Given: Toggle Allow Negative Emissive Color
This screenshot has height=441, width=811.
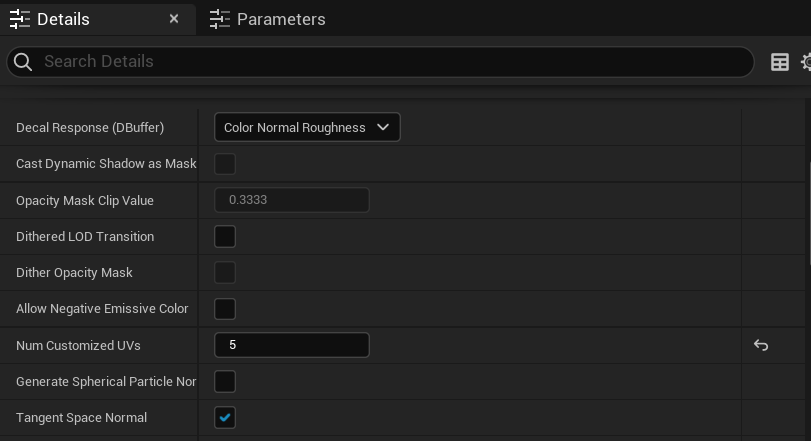Looking at the screenshot, I should [x=225, y=309].
